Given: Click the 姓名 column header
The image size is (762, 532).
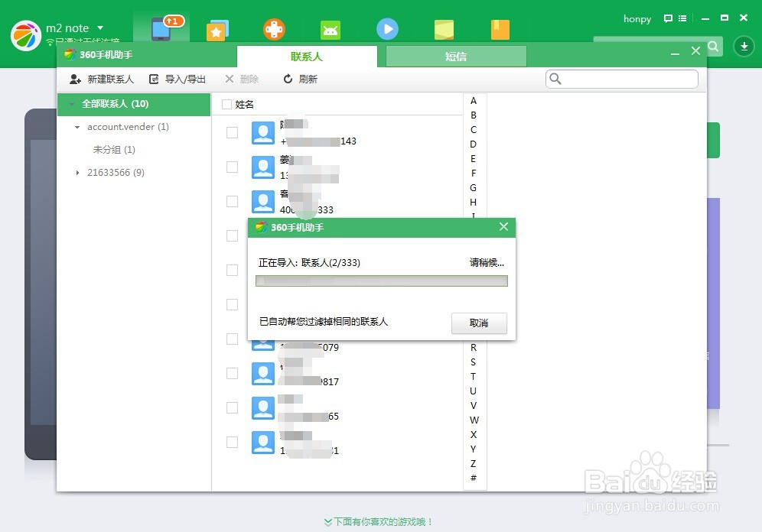Looking at the screenshot, I should pos(244,105).
